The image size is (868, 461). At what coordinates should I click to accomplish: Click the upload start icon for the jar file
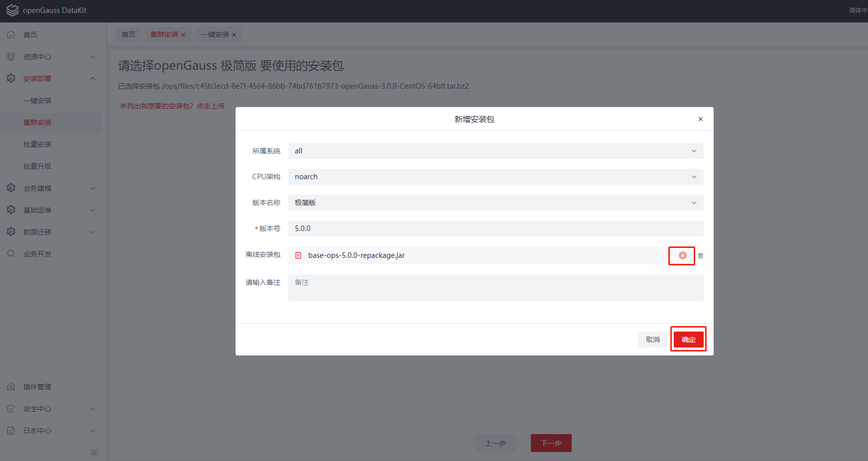(682, 255)
